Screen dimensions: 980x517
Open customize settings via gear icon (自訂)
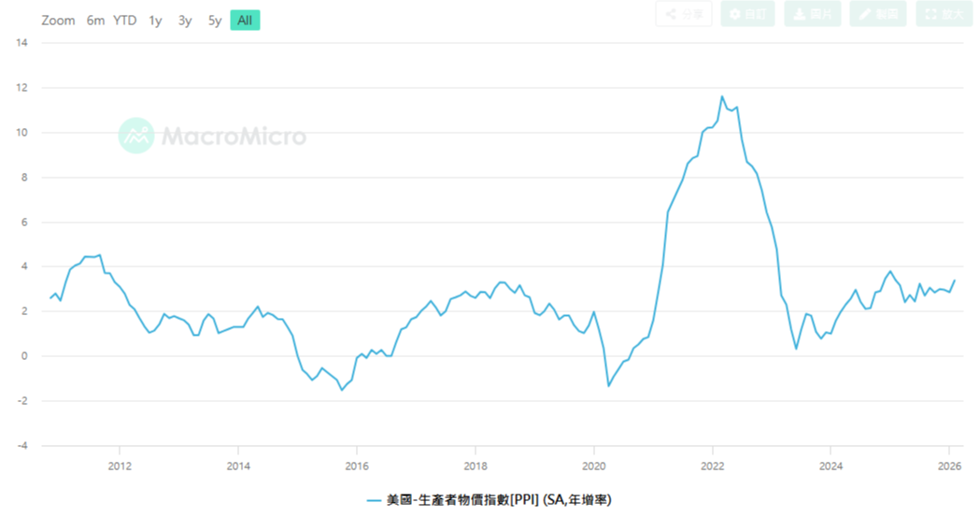(x=747, y=14)
